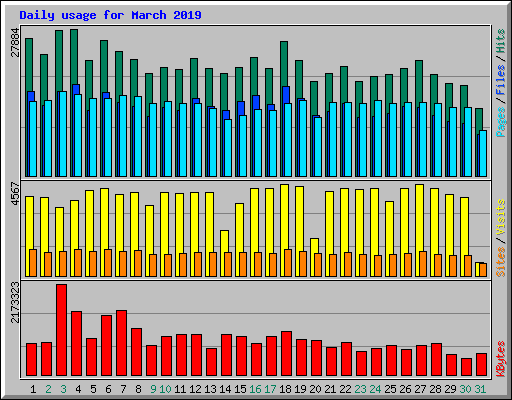The image size is (512, 400).
Task: Click day label 22 on the x-axis
Action: click(x=345, y=389)
